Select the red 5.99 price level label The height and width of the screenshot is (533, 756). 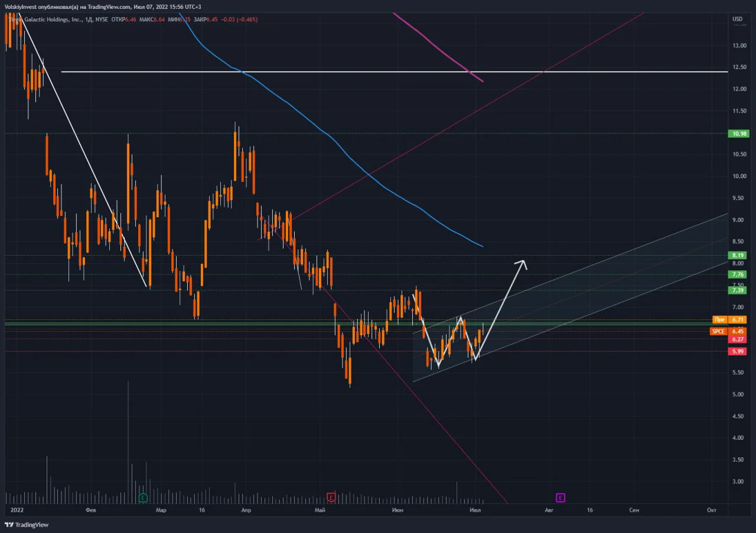[x=738, y=351]
